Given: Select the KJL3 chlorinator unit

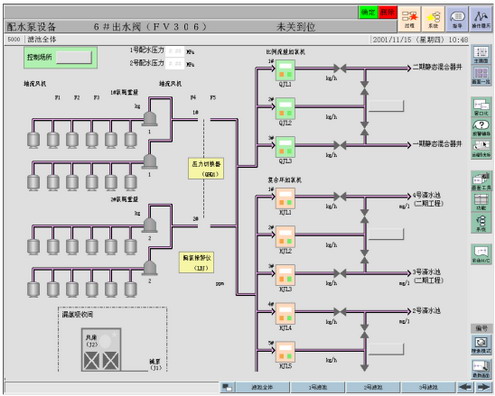Looking at the screenshot, I should pos(285,275).
